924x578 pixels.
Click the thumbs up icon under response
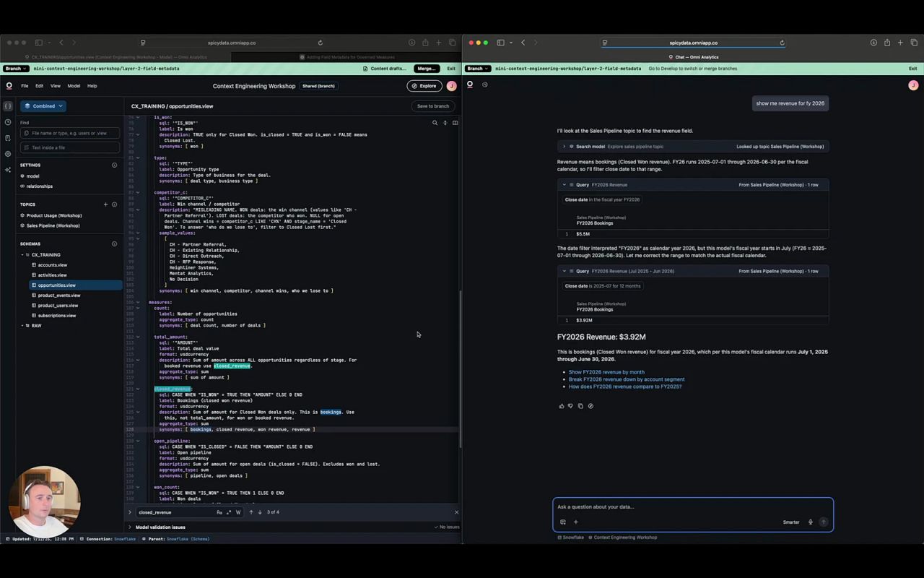562,406
